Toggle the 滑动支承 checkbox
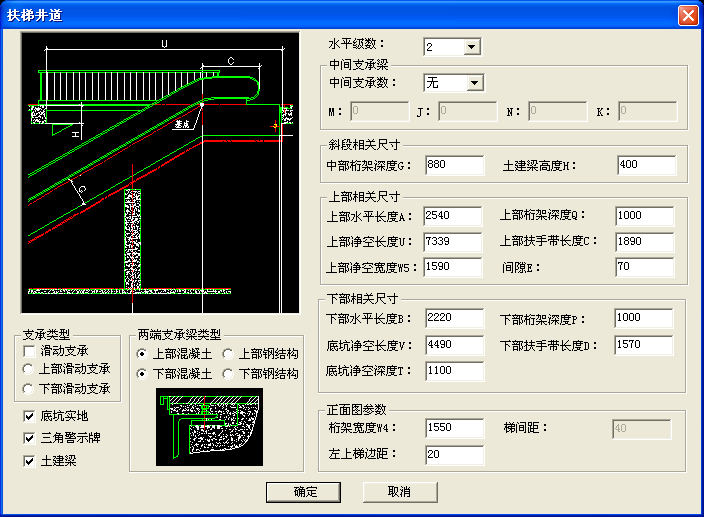 pyautogui.click(x=29, y=351)
